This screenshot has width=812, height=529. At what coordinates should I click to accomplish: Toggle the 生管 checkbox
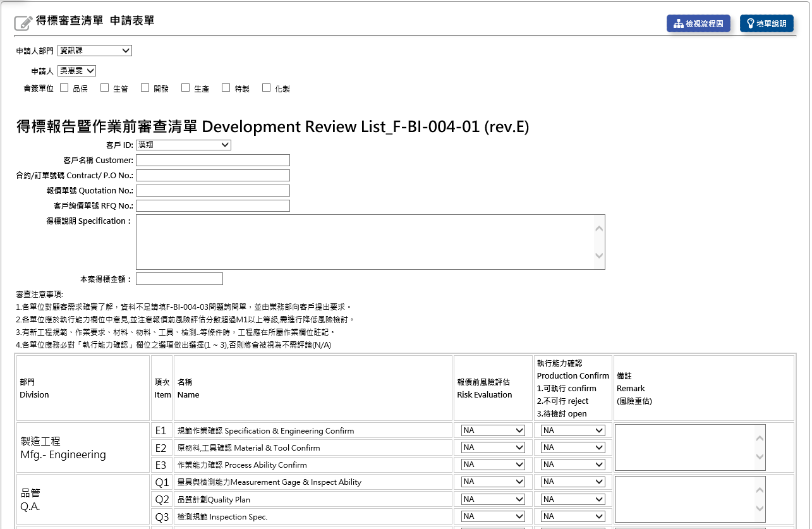(104, 88)
